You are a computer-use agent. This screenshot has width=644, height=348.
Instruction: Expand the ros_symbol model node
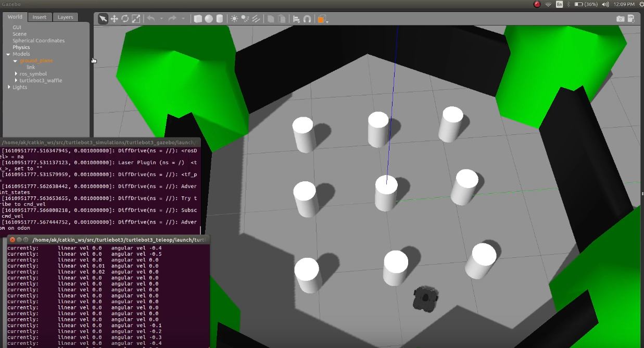pyautogui.click(x=16, y=74)
